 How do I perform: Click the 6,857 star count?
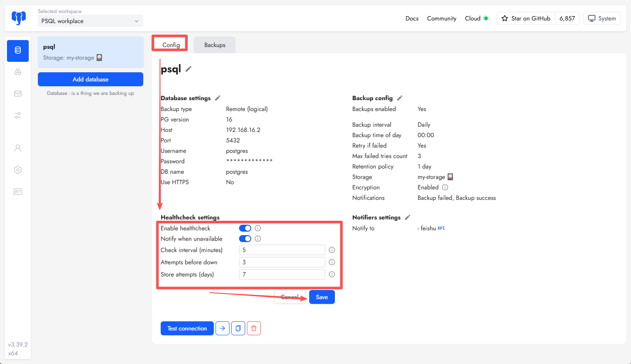tap(567, 18)
